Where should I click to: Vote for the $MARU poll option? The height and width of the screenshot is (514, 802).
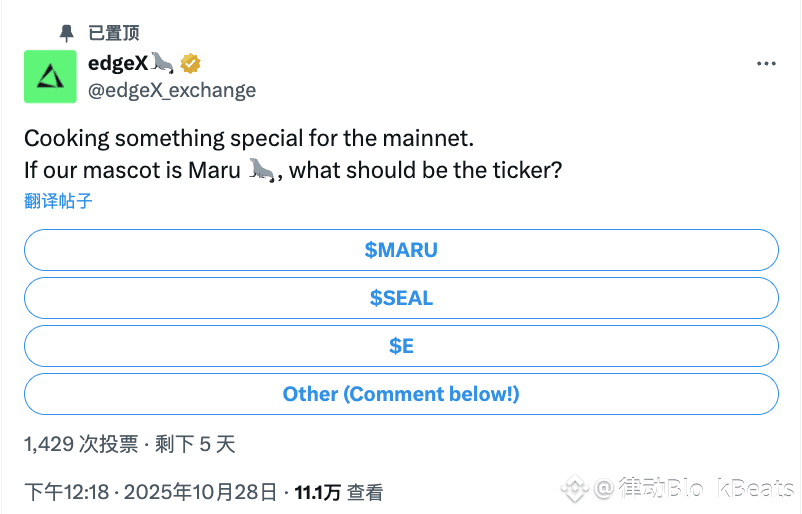pyautogui.click(x=401, y=250)
